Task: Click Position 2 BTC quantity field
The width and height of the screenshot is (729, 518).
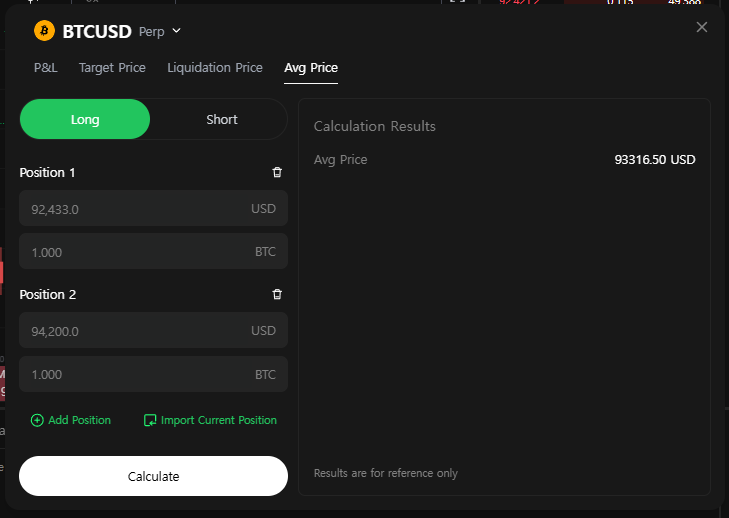Action: click(x=153, y=374)
